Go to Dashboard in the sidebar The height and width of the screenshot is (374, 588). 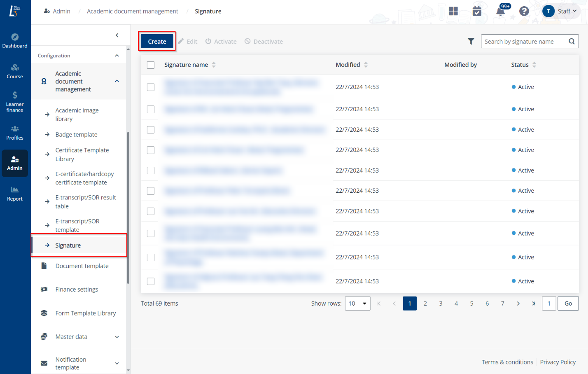point(15,41)
